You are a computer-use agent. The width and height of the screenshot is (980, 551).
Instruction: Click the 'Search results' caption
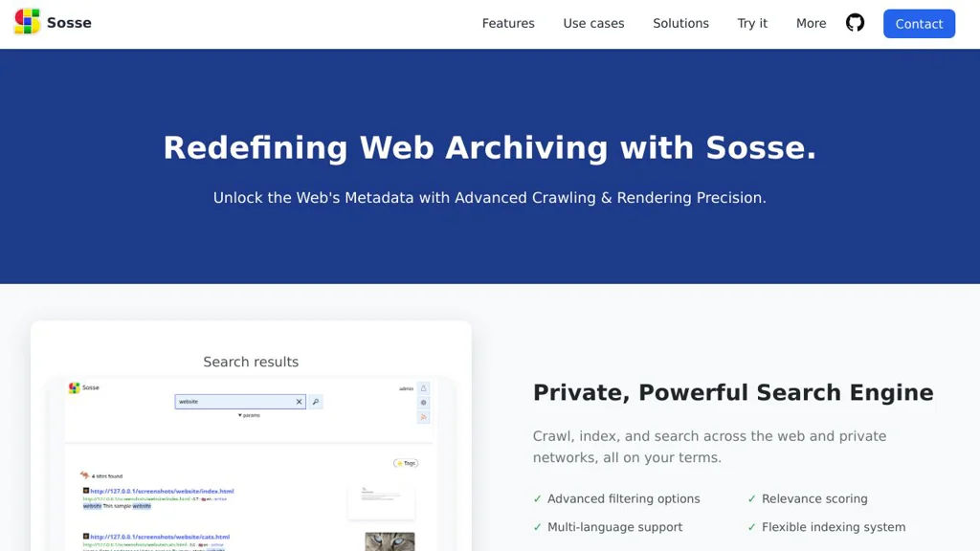pyautogui.click(x=251, y=362)
